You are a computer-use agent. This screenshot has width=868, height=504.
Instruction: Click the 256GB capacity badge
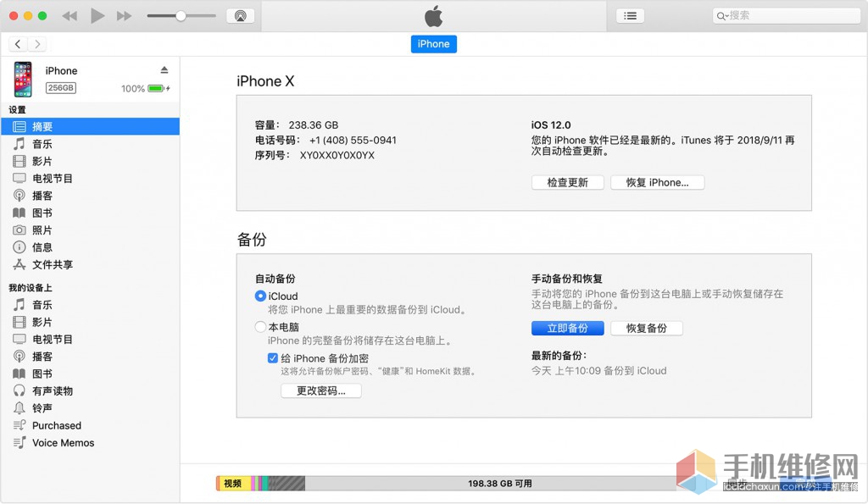tap(61, 88)
